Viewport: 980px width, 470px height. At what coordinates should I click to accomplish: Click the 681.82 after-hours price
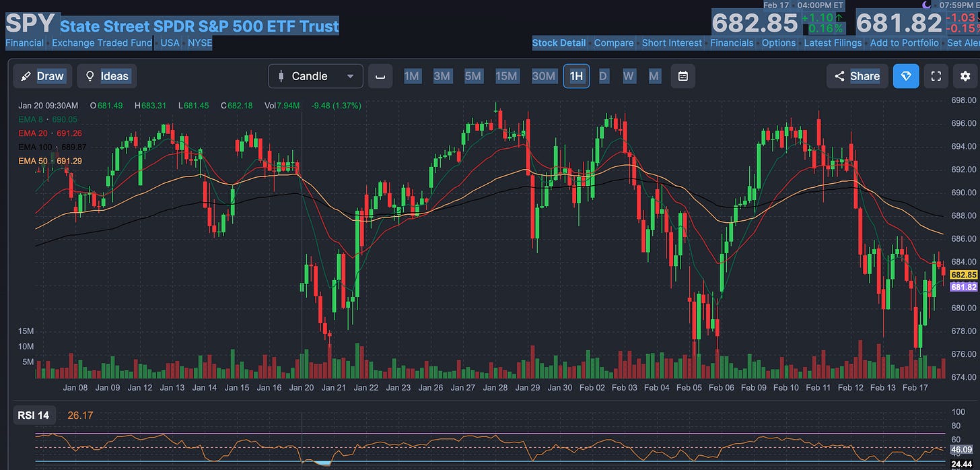click(x=899, y=24)
